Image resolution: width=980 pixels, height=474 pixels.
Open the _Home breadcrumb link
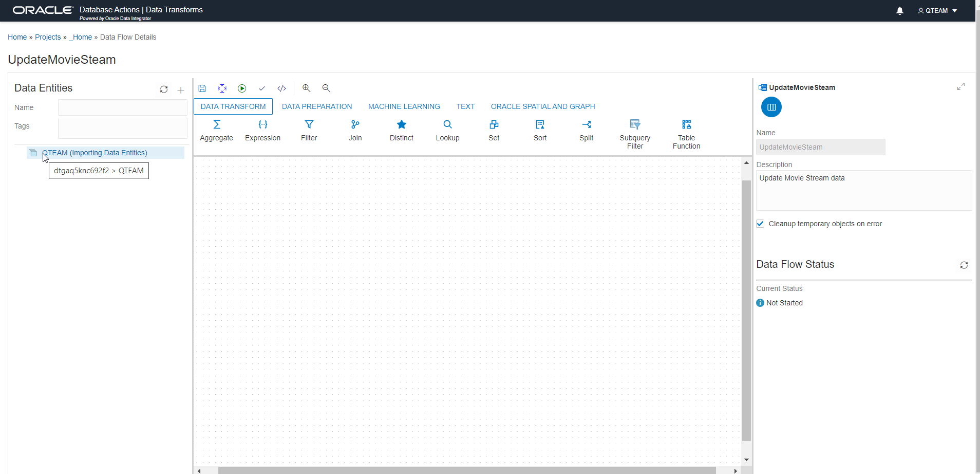pyautogui.click(x=81, y=37)
